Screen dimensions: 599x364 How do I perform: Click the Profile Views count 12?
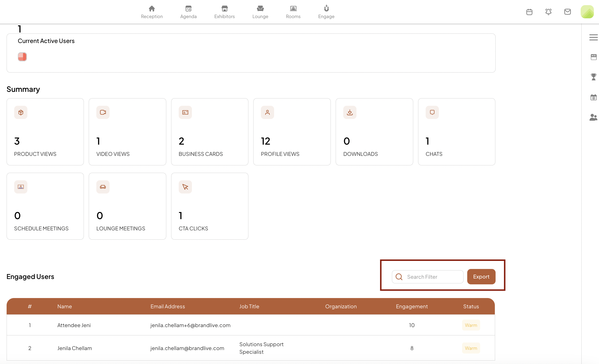266,141
